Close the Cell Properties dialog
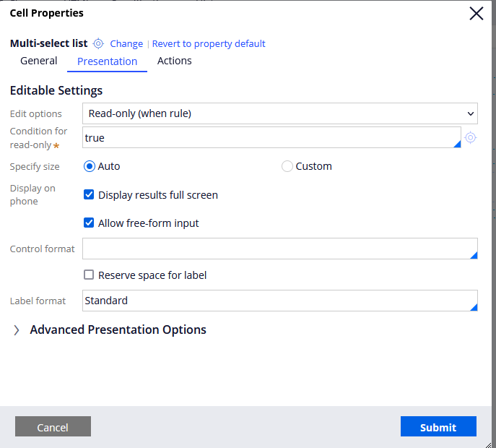This screenshot has height=448, width=496. [476, 14]
